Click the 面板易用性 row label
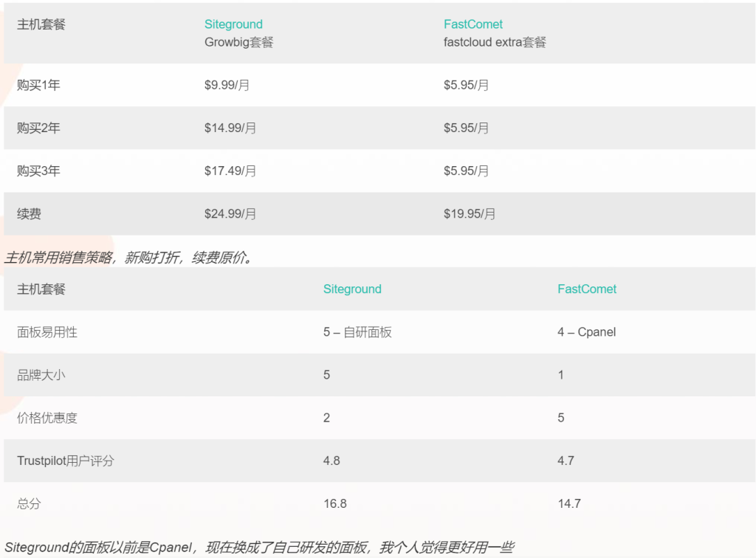The width and height of the screenshot is (756, 558). click(47, 332)
